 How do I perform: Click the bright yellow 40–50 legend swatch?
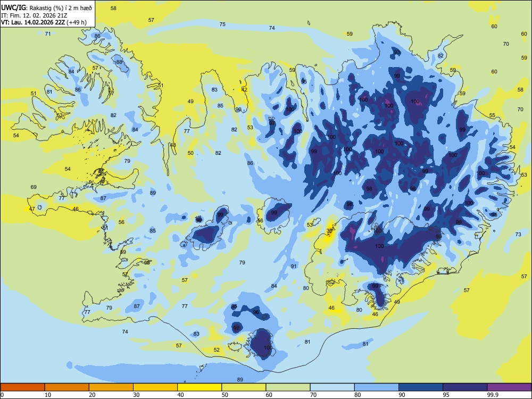tap(199, 387)
